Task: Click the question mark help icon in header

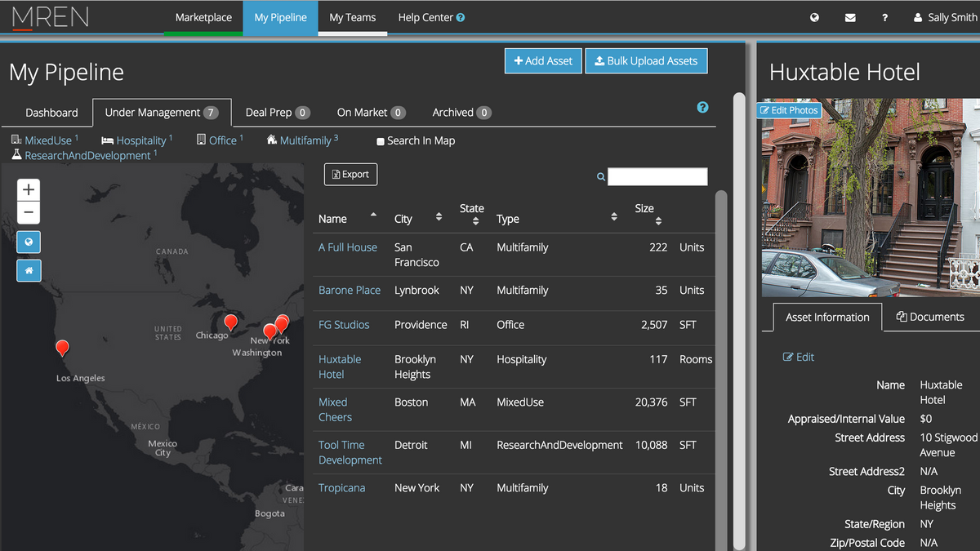Action: 884,17
